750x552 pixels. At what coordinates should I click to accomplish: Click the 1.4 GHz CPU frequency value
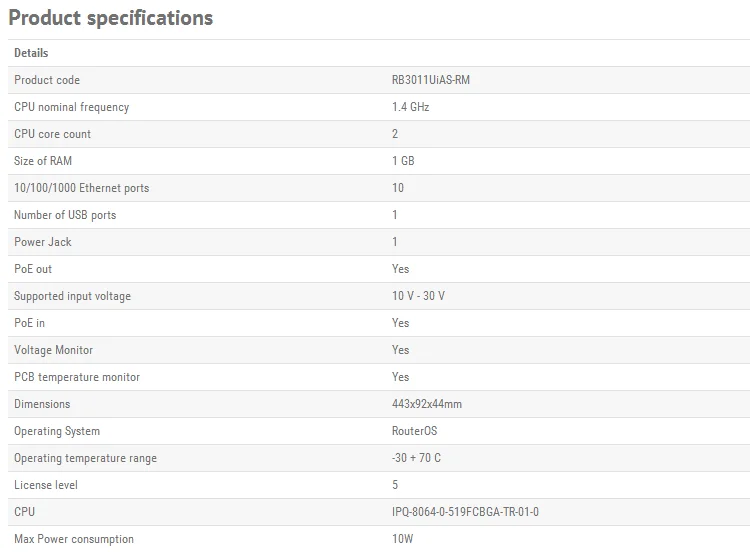(410, 107)
